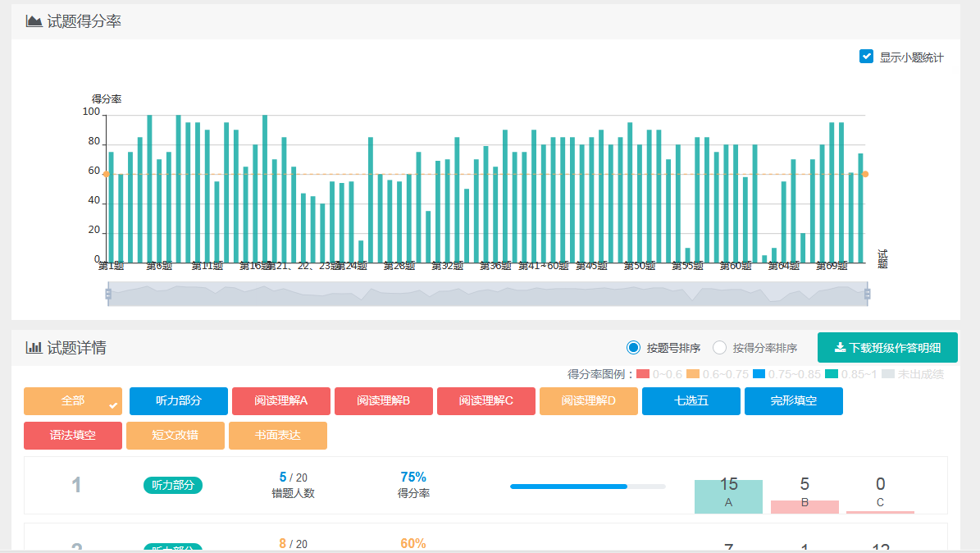Screen dimensions: 980x553
Task: Choose the 按得分率排序 sorting option
Action: (x=720, y=348)
